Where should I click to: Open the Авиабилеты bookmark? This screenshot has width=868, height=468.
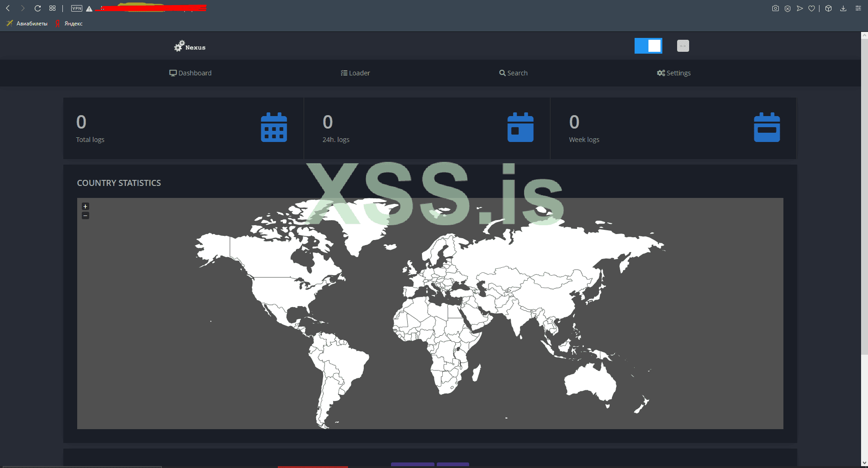point(27,24)
